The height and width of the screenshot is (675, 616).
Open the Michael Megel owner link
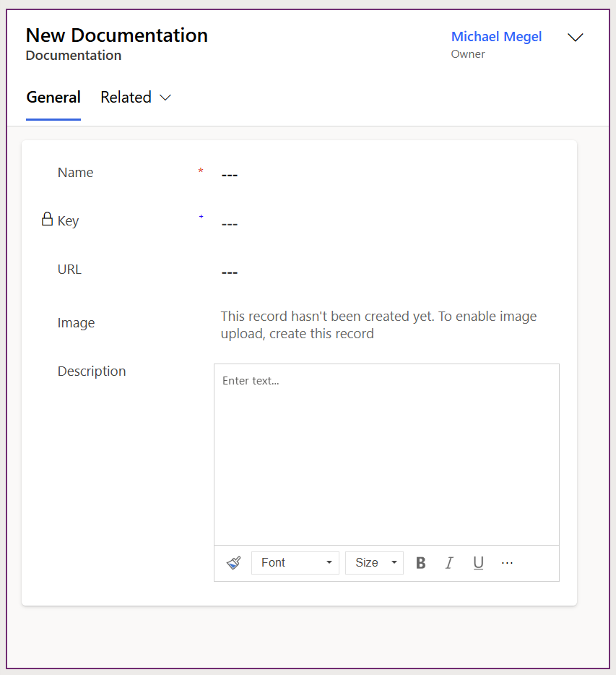point(496,37)
